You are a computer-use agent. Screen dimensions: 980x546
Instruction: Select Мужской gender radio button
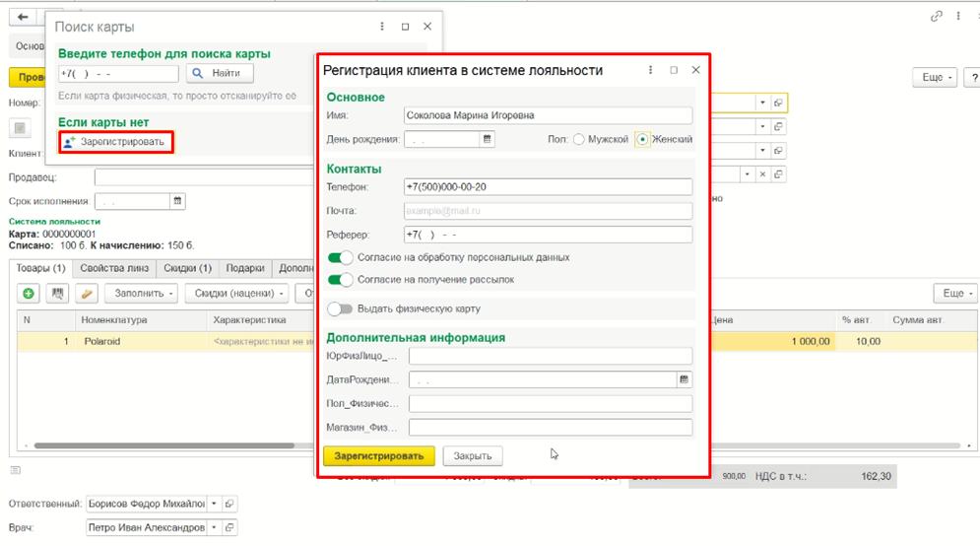pos(579,140)
